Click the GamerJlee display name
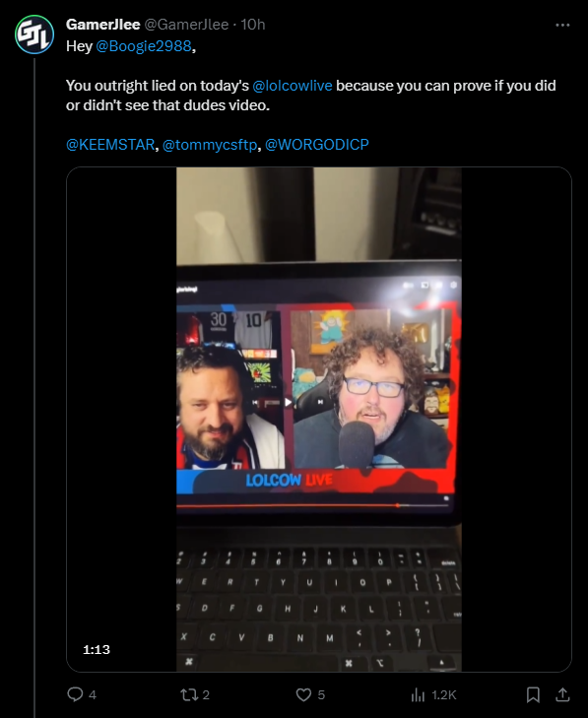Image resolution: width=588 pixels, height=718 pixels. pos(103,25)
